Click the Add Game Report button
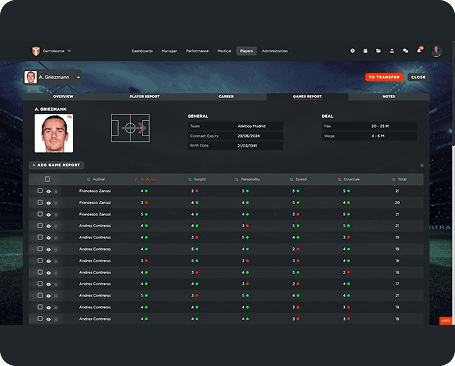The width and height of the screenshot is (455, 366). 56,165
